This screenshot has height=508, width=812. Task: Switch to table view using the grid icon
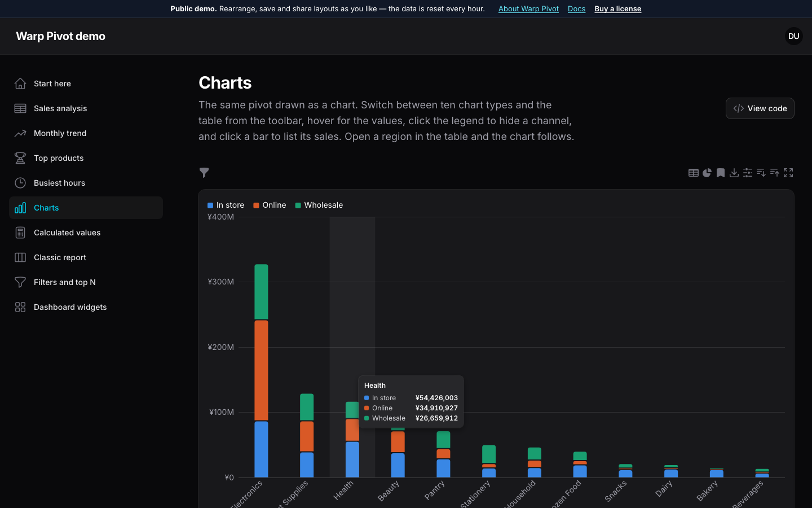694,173
